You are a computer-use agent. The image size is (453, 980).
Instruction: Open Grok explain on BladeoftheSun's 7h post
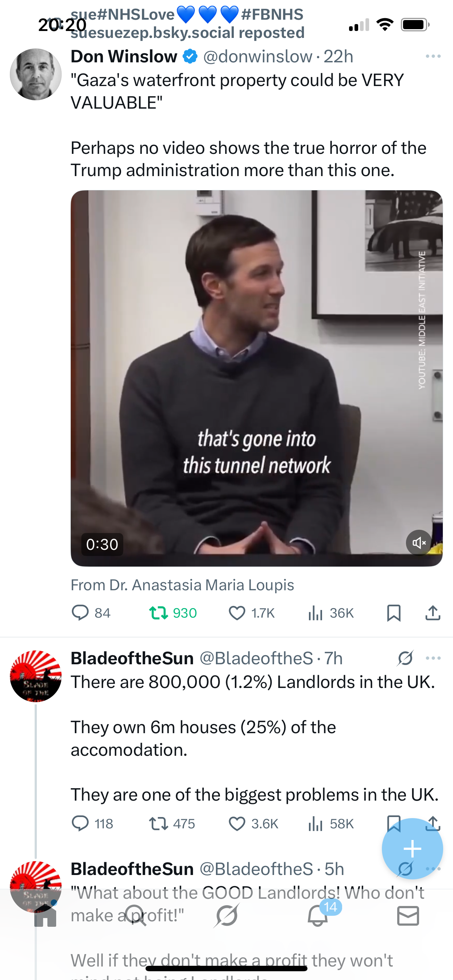[406, 658]
